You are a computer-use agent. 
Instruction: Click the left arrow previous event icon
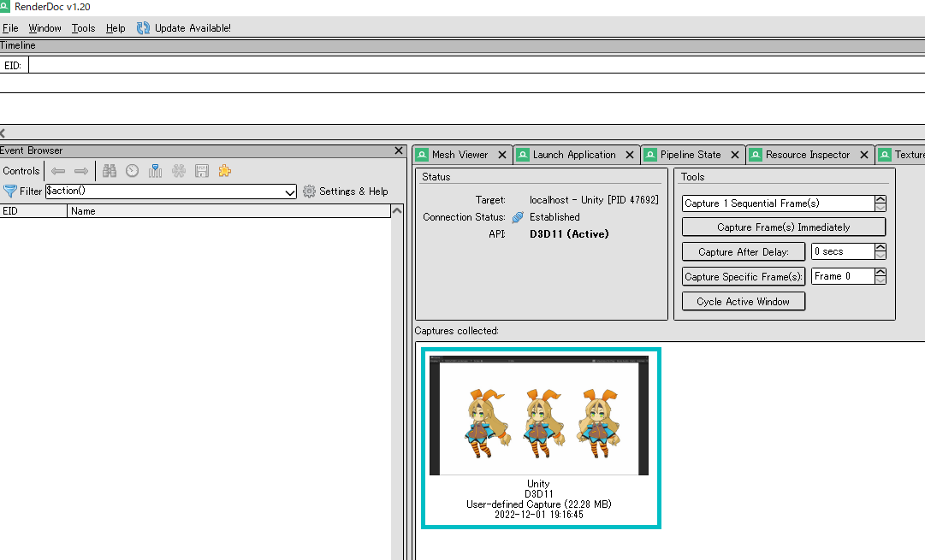[x=58, y=171]
